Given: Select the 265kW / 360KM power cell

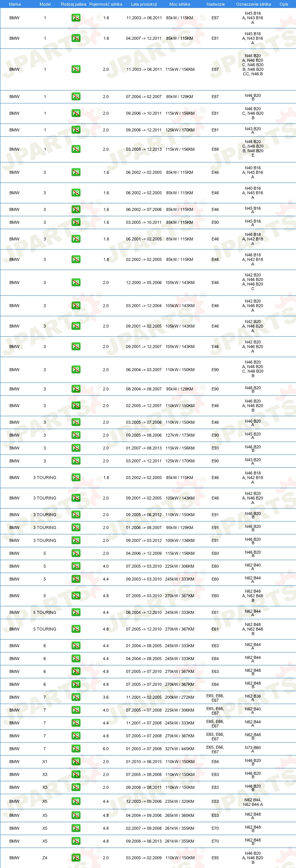Looking at the screenshot, I should tap(180, 815).
